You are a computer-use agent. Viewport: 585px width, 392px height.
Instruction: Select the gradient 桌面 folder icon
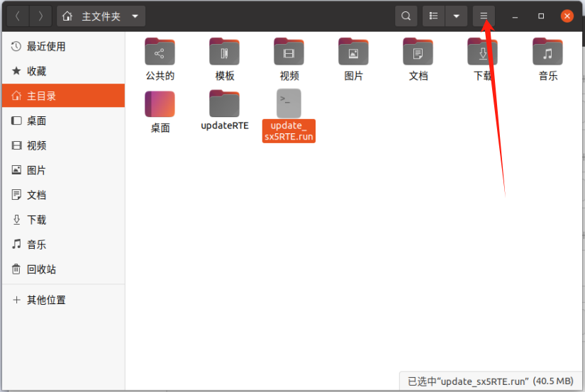click(x=160, y=104)
